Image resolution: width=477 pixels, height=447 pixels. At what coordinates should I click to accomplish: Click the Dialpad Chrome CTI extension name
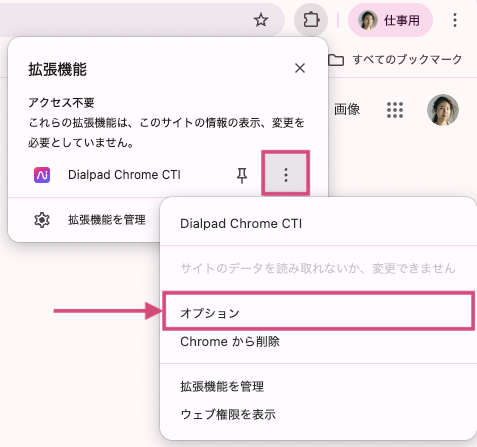click(124, 175)
